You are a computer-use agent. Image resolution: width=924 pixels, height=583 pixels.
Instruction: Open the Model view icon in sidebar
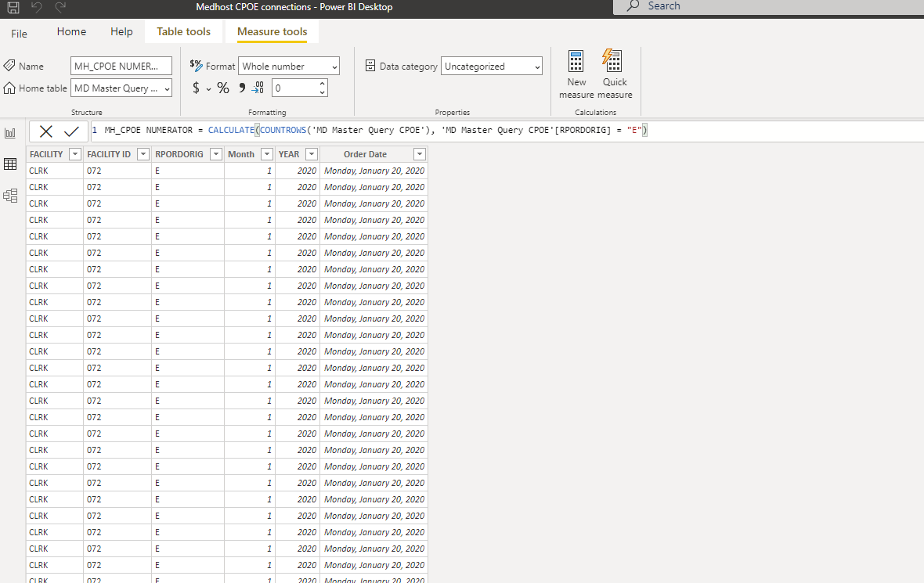click(x=10, y=196)
